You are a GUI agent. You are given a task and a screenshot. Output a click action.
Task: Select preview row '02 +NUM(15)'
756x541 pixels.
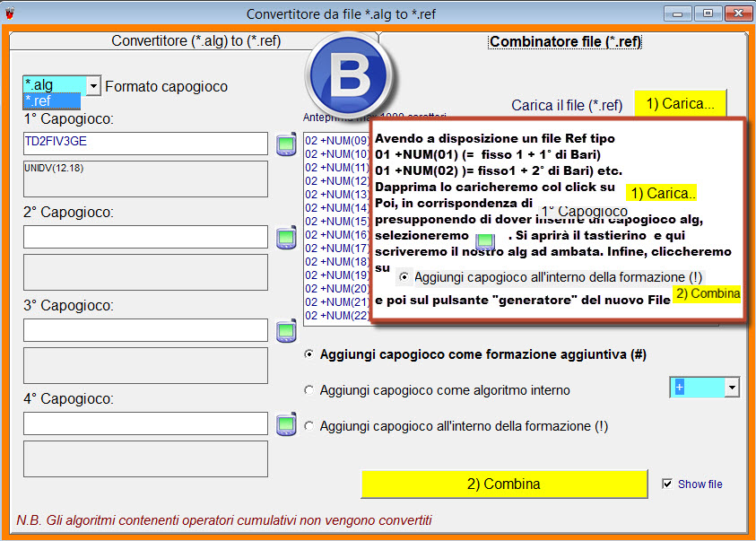[x=337, y=222]
